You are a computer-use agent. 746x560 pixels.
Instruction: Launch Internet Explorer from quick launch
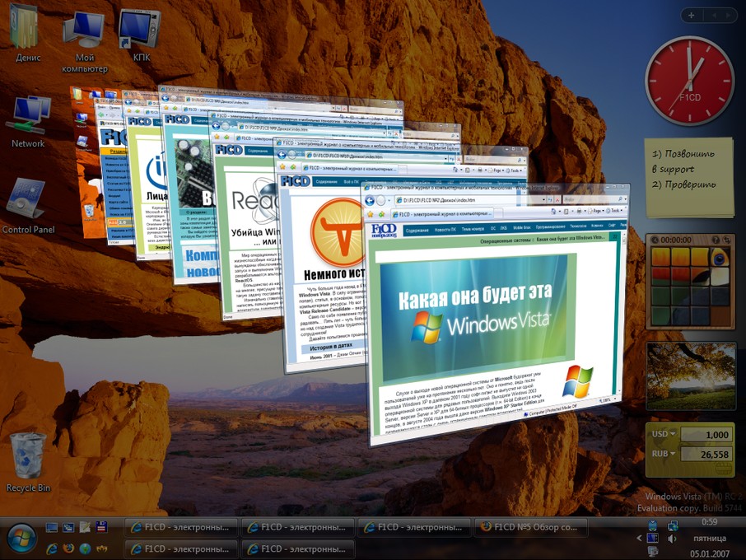point(52,548)
